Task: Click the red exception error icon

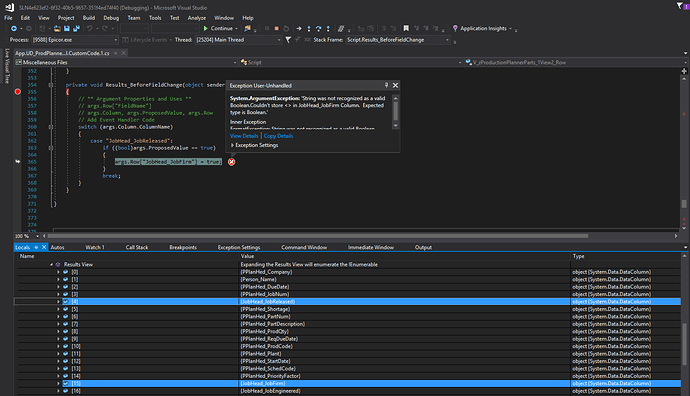Action: pos(231,162)
